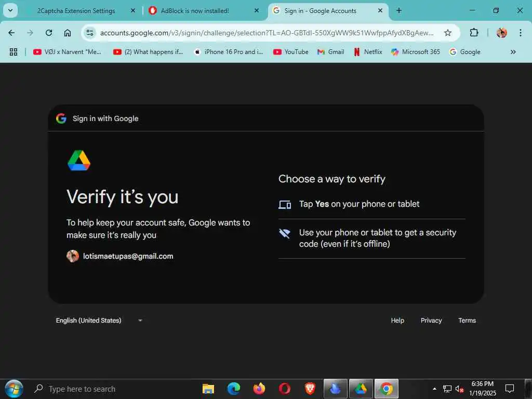Switch to 2Captcha Extension Settings tab

click(76, 11)
